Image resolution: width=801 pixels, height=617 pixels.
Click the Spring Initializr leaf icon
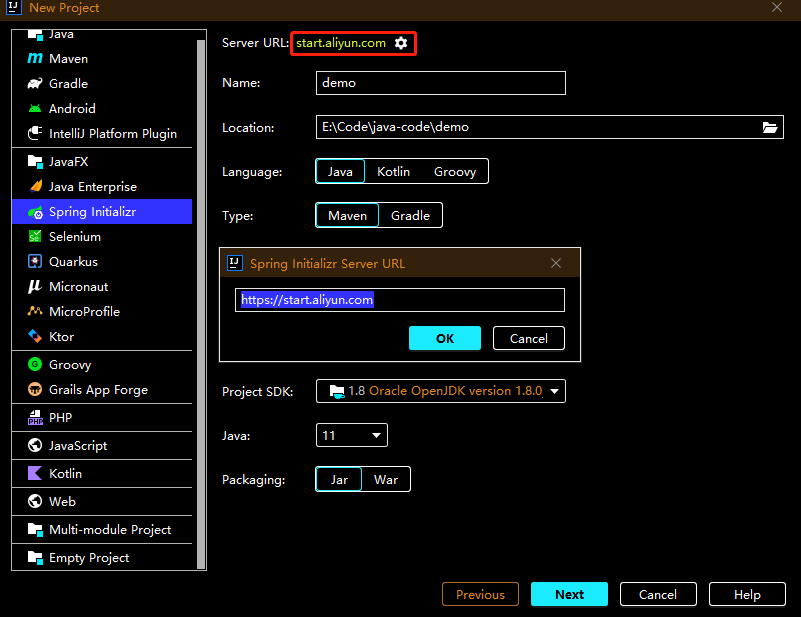coord(35,211)
